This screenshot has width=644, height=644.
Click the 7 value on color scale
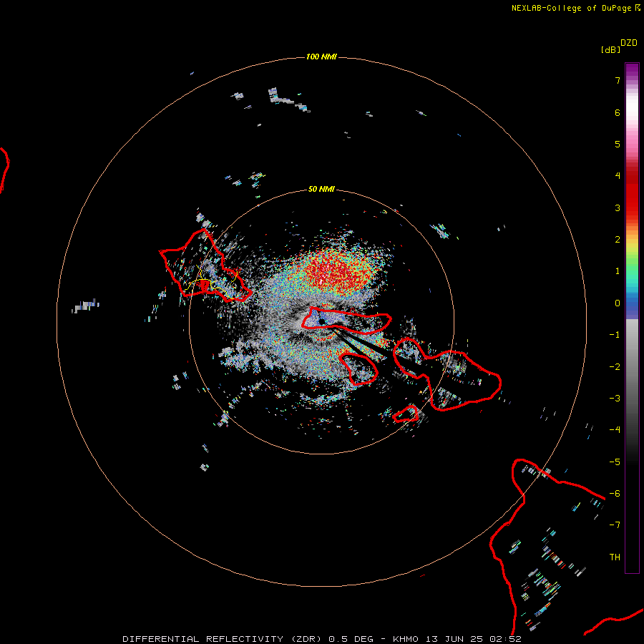coord(618,80)
